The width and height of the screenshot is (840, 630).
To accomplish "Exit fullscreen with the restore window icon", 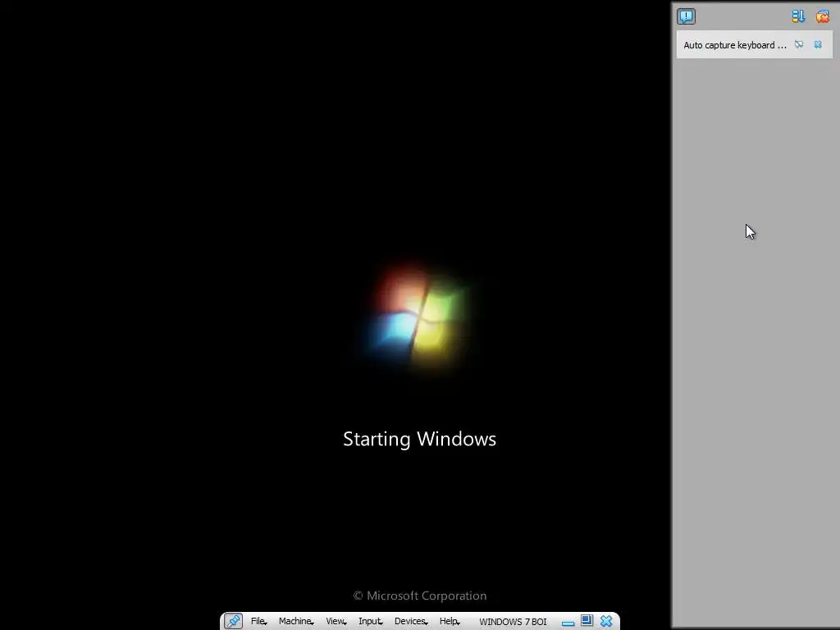I will 587,620.
